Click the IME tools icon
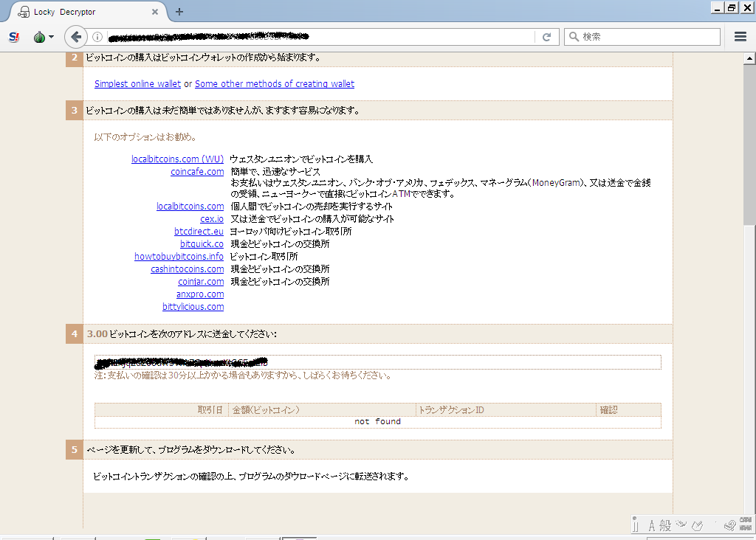This screenshot has width=756, height=540. pos(697,525)
